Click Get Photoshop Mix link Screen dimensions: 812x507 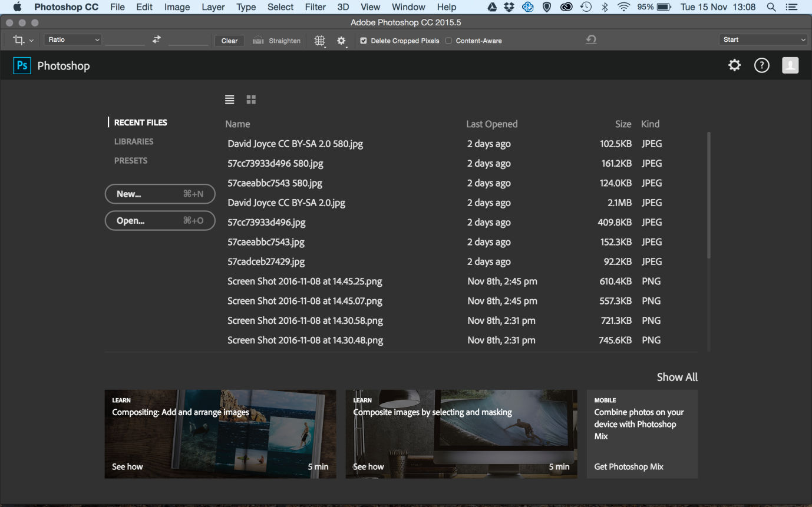tap(629, 466)
